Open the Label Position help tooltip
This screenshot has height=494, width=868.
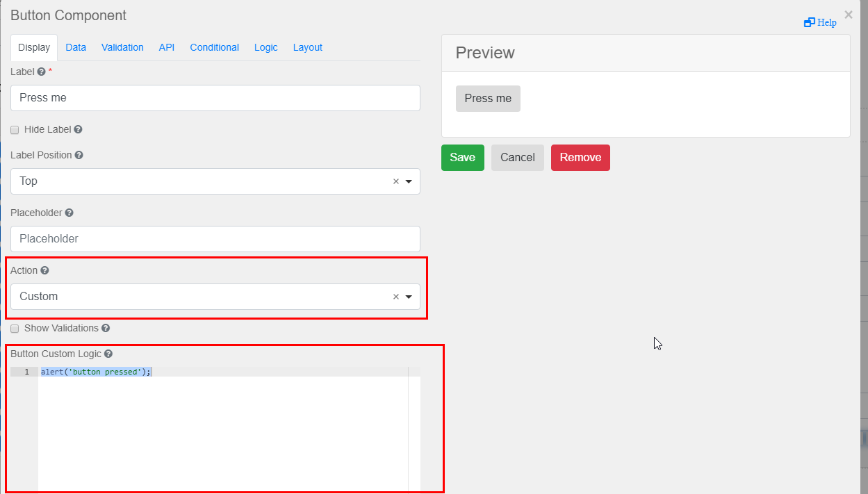click(78, 155)
